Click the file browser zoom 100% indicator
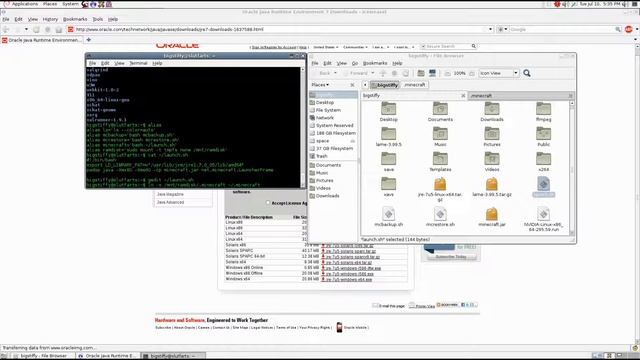Screen dimensions: 640x360 coord(459,73)
